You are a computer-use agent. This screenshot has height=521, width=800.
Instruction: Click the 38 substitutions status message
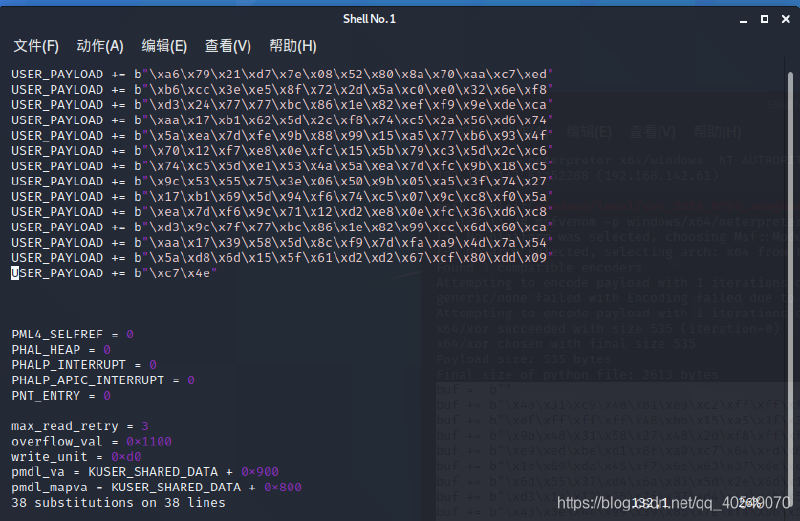coord(118,503)
